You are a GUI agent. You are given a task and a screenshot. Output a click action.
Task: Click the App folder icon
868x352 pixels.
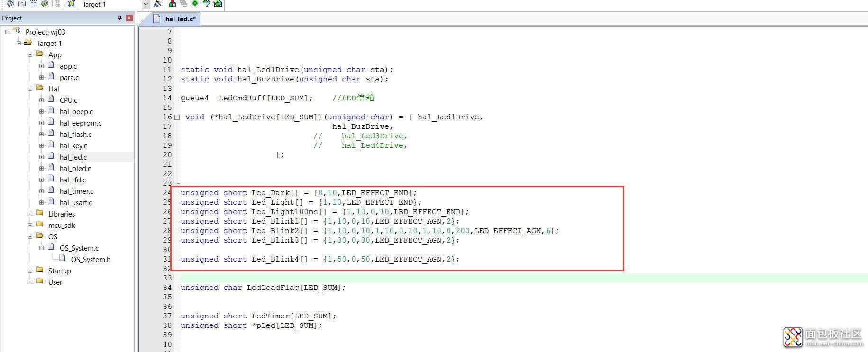(x=39, y=54)
